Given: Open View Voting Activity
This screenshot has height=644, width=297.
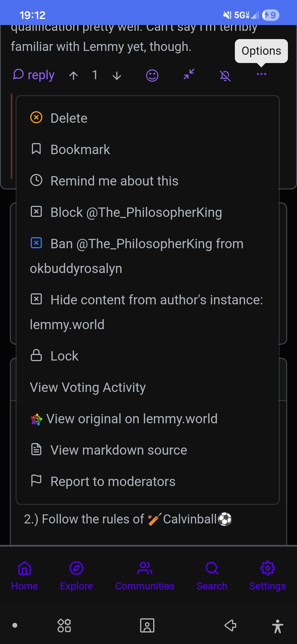Looking at the screenshot, I should pyautogui.click(x=88, y=387).
